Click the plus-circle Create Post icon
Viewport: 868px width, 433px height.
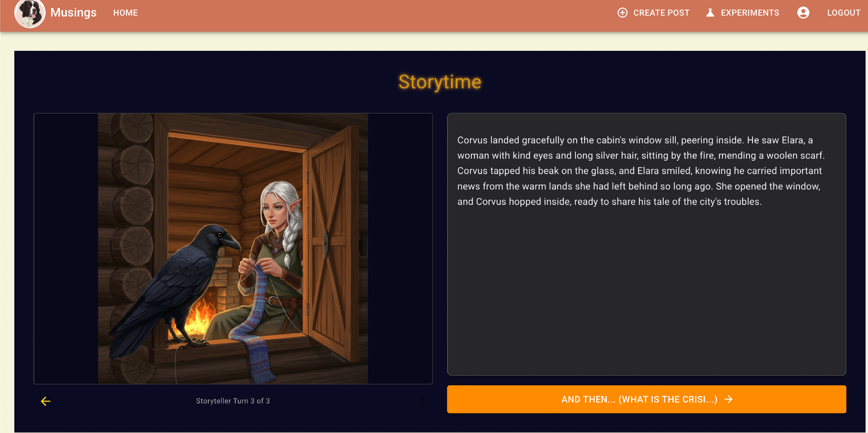click(622, 13)
